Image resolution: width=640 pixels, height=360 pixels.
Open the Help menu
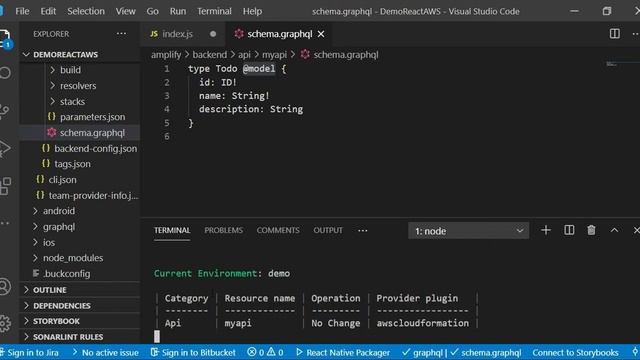tap(252, 11)
